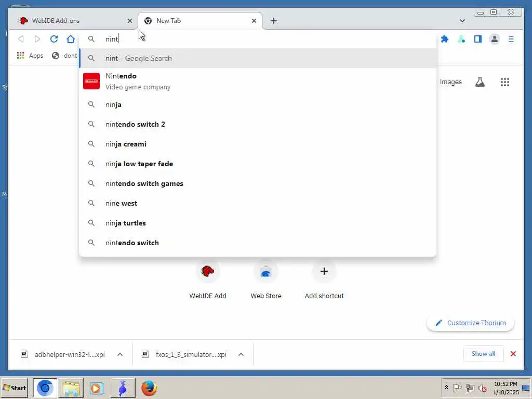Click the muted volume tray icon
532x399 pixels.
pyautogui.click(x=482, y=388)
